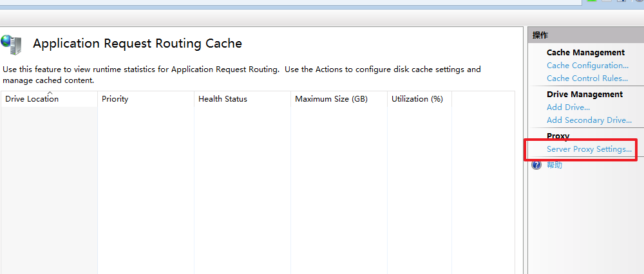Select the Add Drive action

click(x=568, y=107)
